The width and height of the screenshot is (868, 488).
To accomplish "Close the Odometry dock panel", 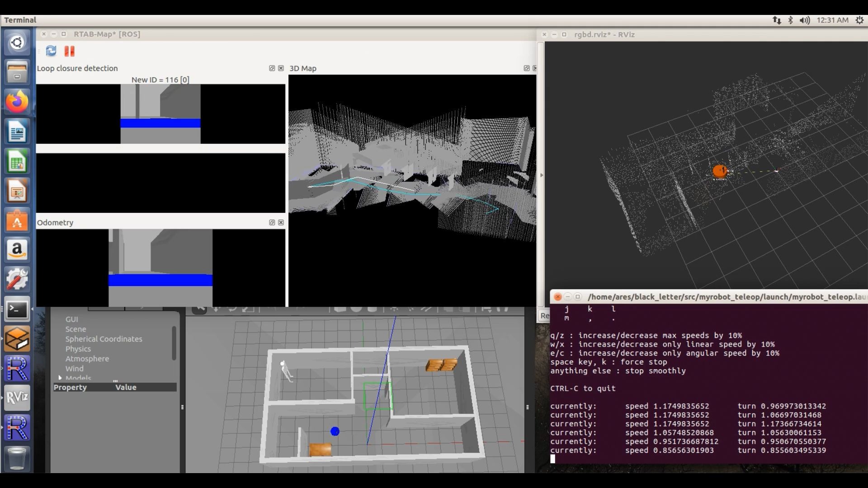I will point(281,222).
